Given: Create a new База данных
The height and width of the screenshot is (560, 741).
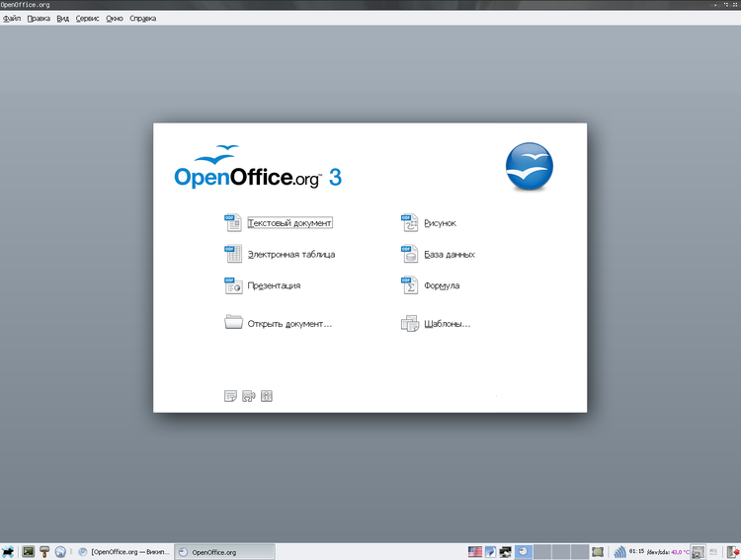Looking at the screenshot, I should (450, 254).
